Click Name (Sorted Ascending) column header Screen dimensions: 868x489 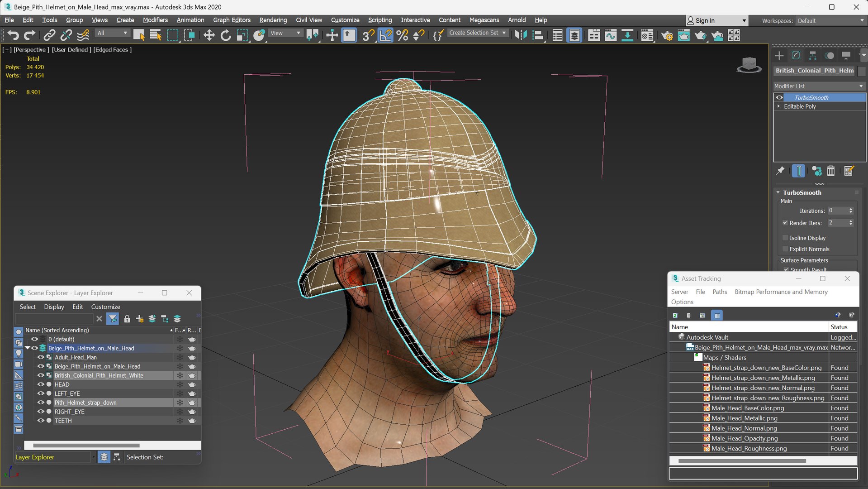click(x=57, y=330)
